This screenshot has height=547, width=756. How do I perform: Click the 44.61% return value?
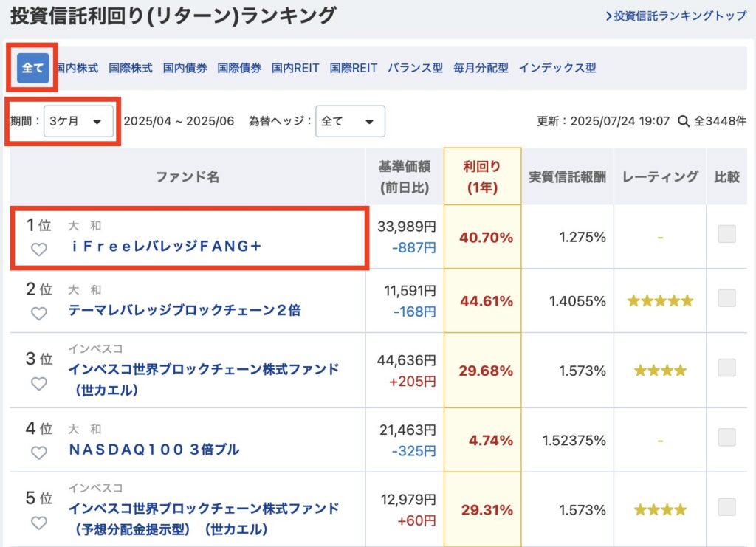(x=487, y=302)
